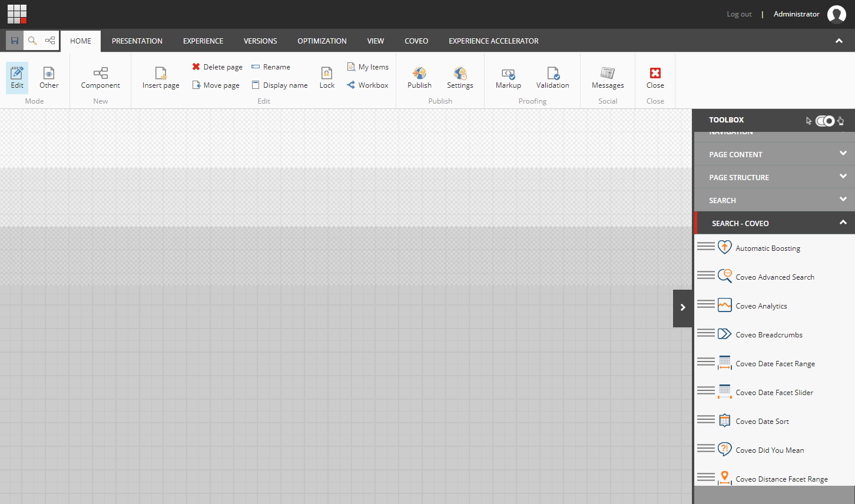Open the Messages icon in Social group

[608, 77]
